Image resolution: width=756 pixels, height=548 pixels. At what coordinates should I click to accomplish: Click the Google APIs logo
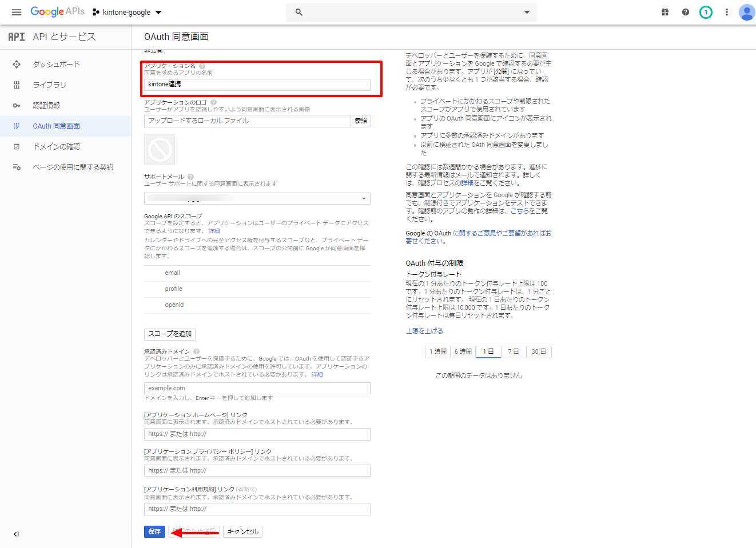57,12
